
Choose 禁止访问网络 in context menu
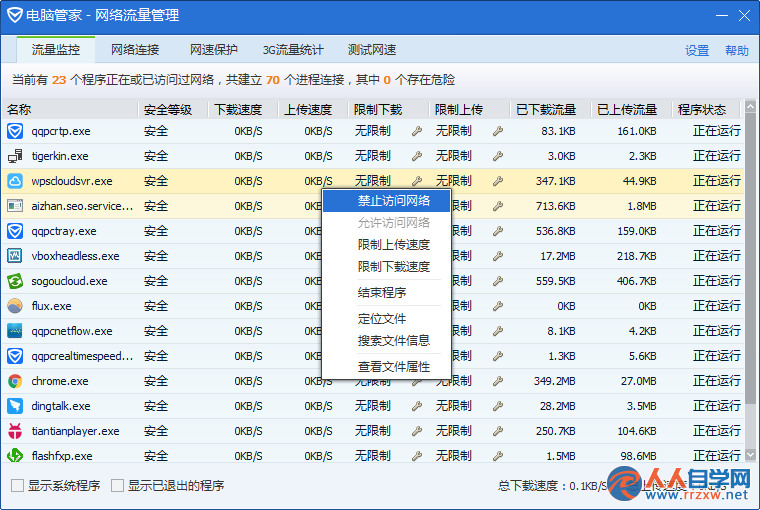(386, 201)
